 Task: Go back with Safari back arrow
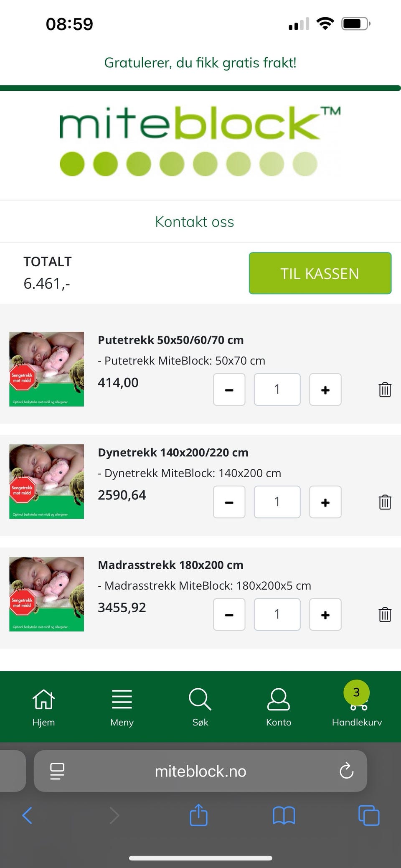28,815
